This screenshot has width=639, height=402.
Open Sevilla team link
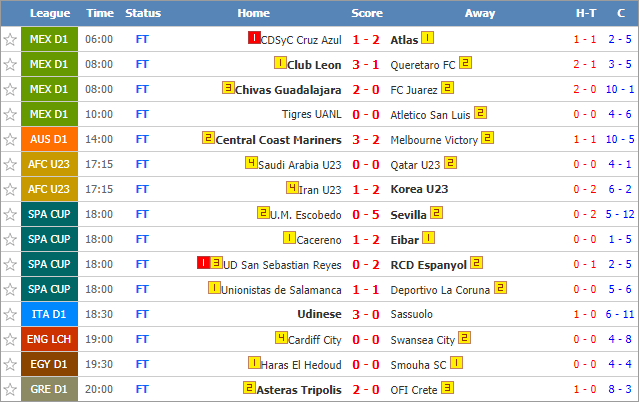pos(408,215)
